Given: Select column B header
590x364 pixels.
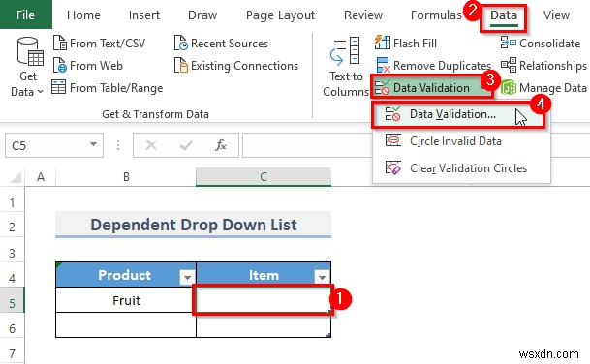Looking at the screenshot, I should (126, 177).
